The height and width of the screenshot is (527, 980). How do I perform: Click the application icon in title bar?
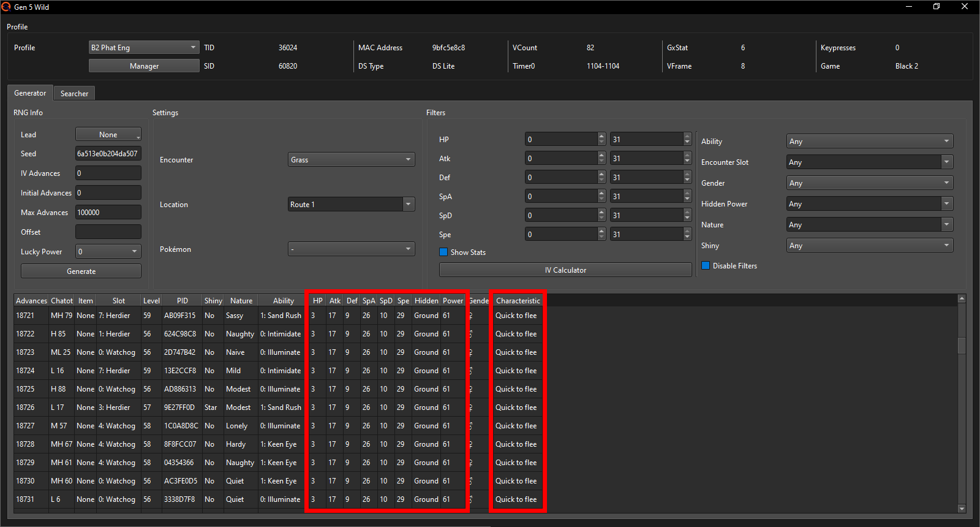pyautogui.click(x=6, y=7)
